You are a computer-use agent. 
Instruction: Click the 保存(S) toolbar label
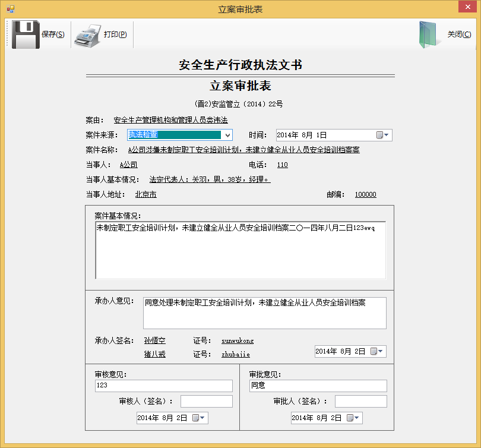tap(53, 34)
